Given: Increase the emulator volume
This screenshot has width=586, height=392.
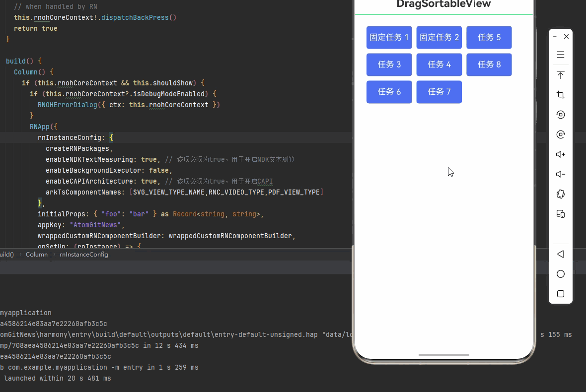Looking at the screenshot, I should pyautogui.click(x=560, y=154).
